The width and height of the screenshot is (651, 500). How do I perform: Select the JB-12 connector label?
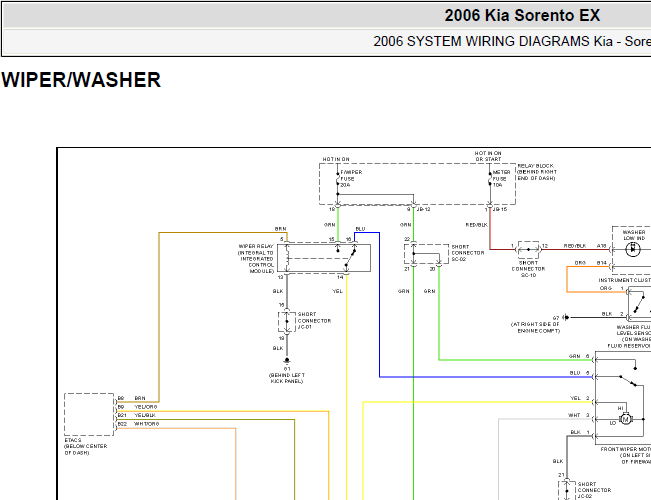(423, 209)
